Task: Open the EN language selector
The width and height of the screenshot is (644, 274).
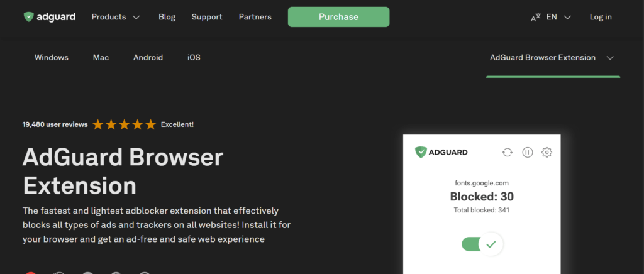Action: pos(558,17)
